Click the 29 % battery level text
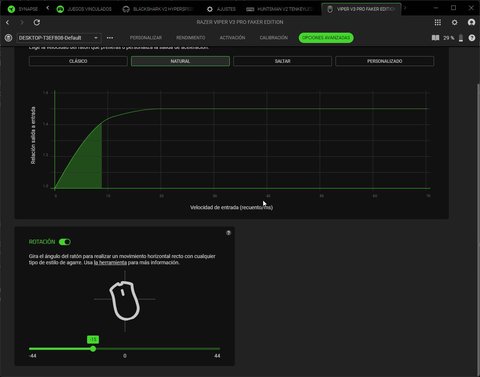This screenshot has width=480, height=377. (x=449, y=38)
